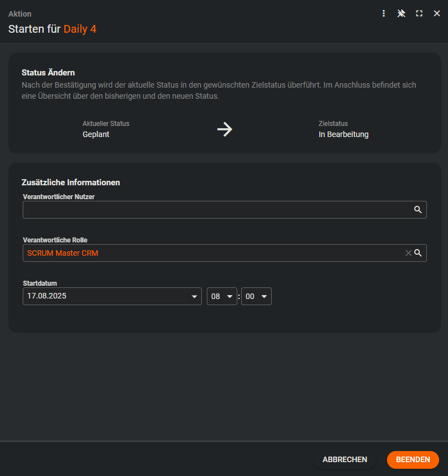Expand the dialog to fullscreen
Viewport: 448px width, 476px height.
click(x=419, y=13)
